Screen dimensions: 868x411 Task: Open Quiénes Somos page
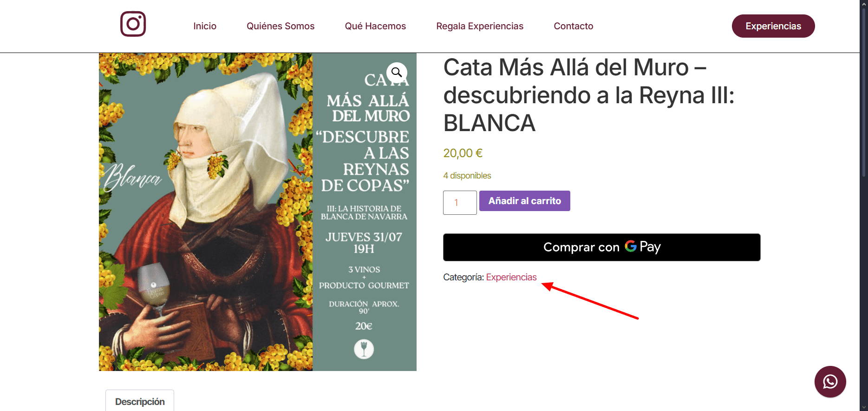click(x=281, y=26)
